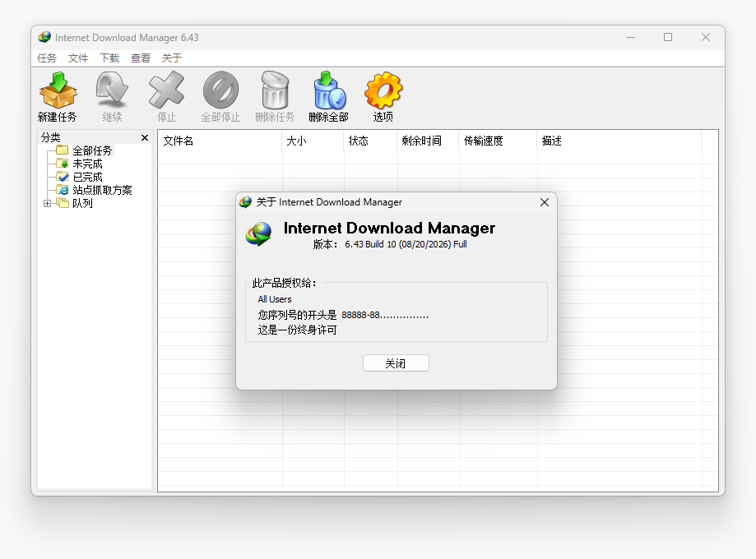Click the 全部停止 (stop all) toolbar icon

point(220,90)
